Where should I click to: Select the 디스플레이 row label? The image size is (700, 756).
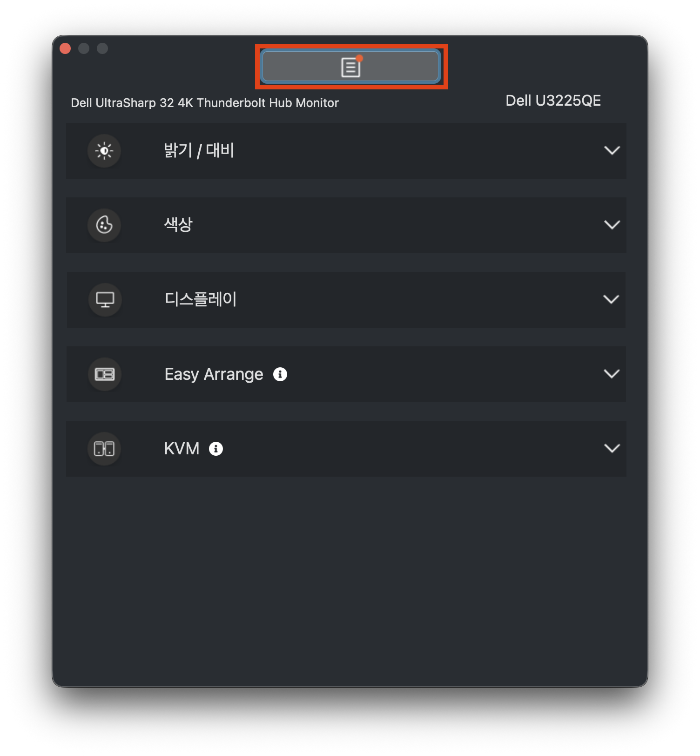click(201, 299)
